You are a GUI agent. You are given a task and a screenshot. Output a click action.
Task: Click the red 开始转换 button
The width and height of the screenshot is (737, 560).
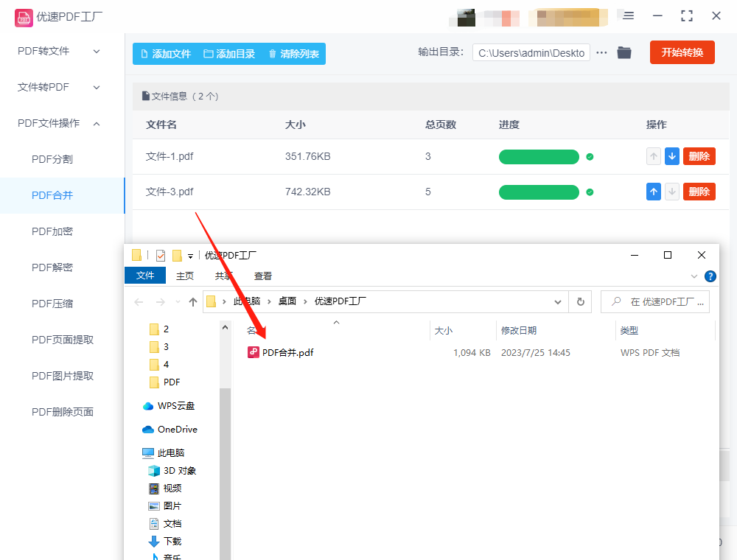682,52
